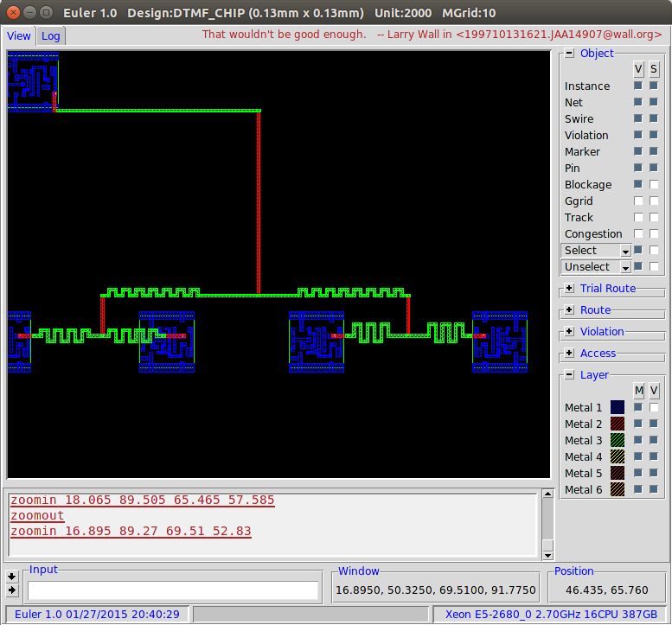Click the Metal 6 color swatch
672x625 pixels.
(618, 489)
